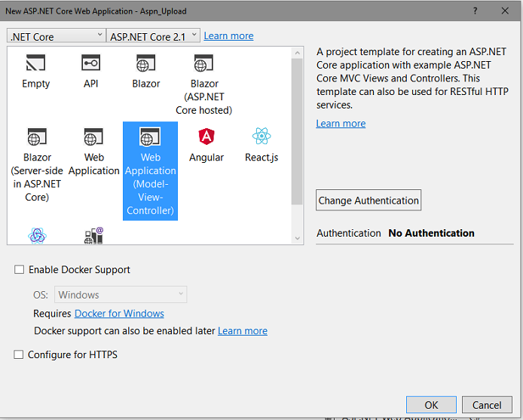The height and width of the screenshot is (420, 523).
Task: Click the dialog title 'New ASP.NET Core Web Application - Aspn_Upload'
Action: 96,11
